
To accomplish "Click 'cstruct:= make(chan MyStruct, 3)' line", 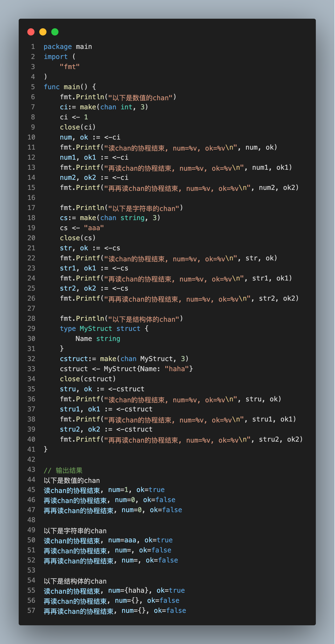I will (124, 359).
